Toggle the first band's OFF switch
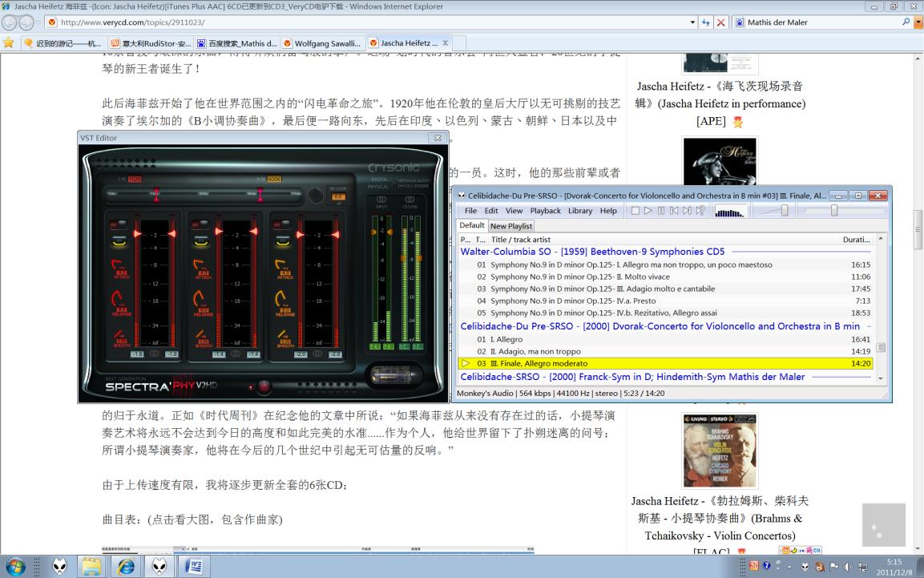The image size is (924, 578). click(118, 224)
